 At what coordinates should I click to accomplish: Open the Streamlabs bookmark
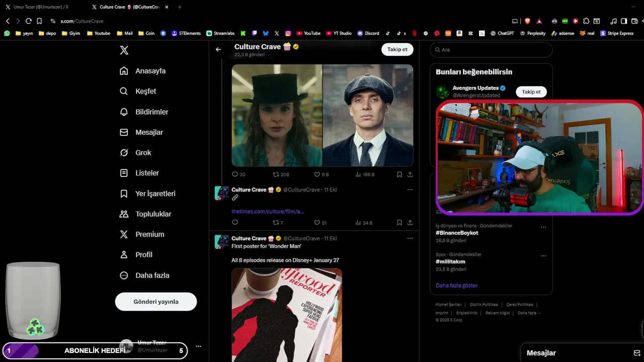220,33
